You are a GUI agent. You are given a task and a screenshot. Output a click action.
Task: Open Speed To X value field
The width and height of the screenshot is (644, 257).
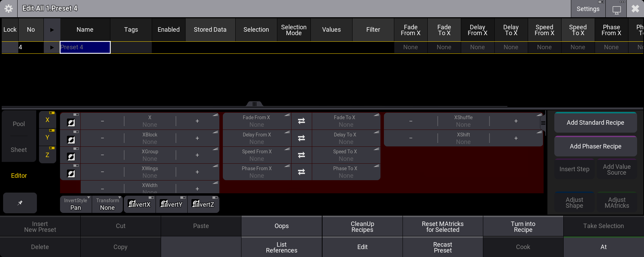[346, 155]
